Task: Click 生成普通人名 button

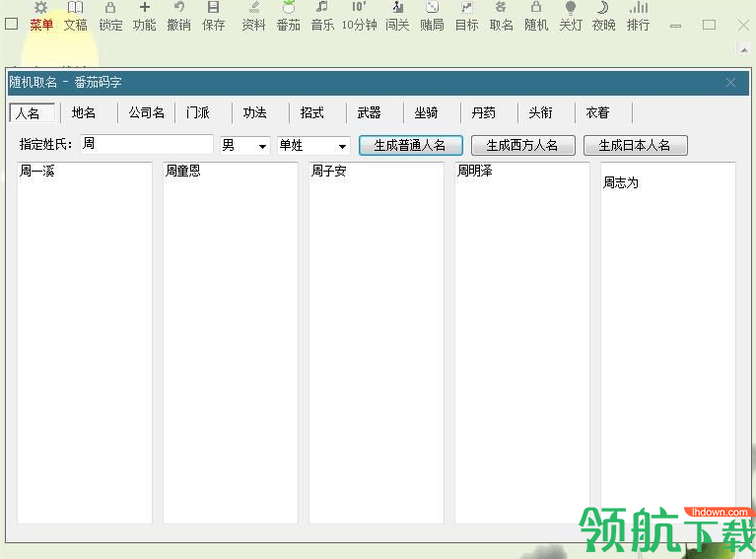Action: [410, 145]
